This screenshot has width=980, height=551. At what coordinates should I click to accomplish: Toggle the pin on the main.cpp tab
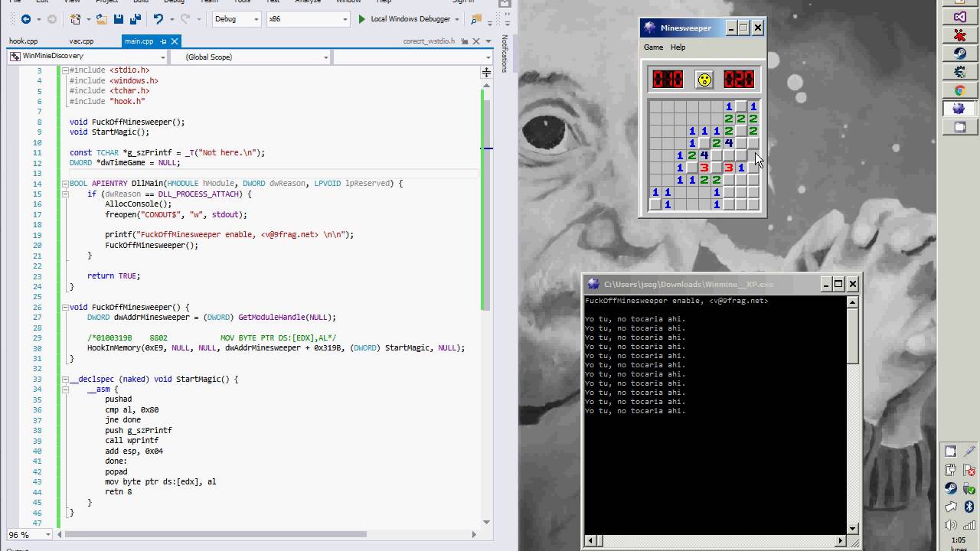pos(164,41)
